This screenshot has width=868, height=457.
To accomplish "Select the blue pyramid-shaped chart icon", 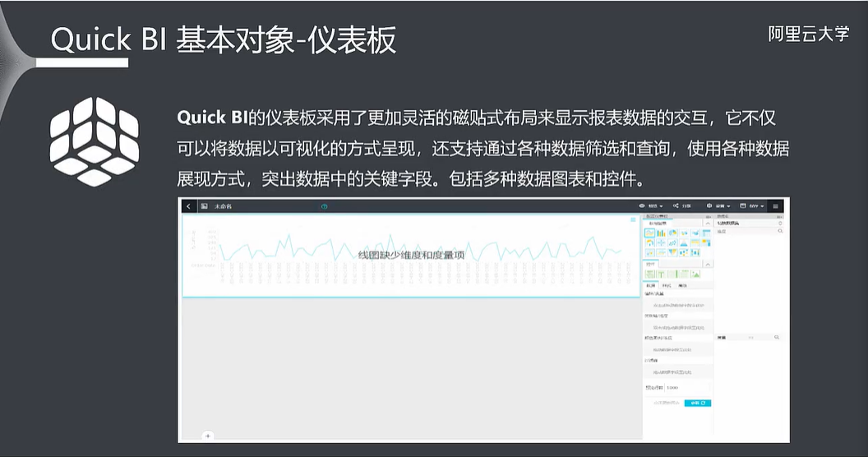I will 684,243.
